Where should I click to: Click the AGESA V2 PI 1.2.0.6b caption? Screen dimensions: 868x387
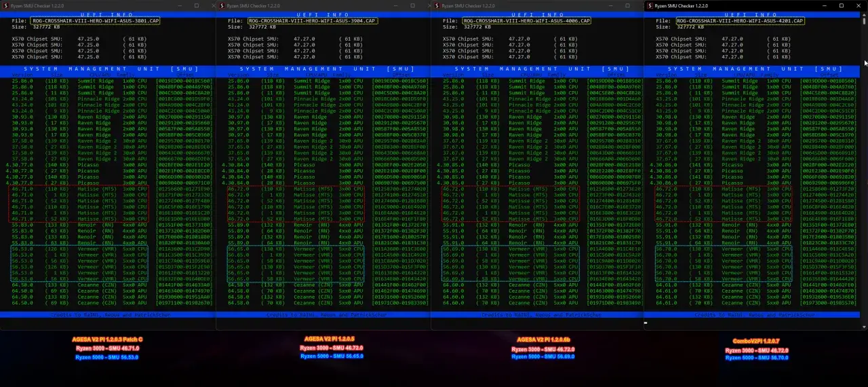tap(543, 339)
